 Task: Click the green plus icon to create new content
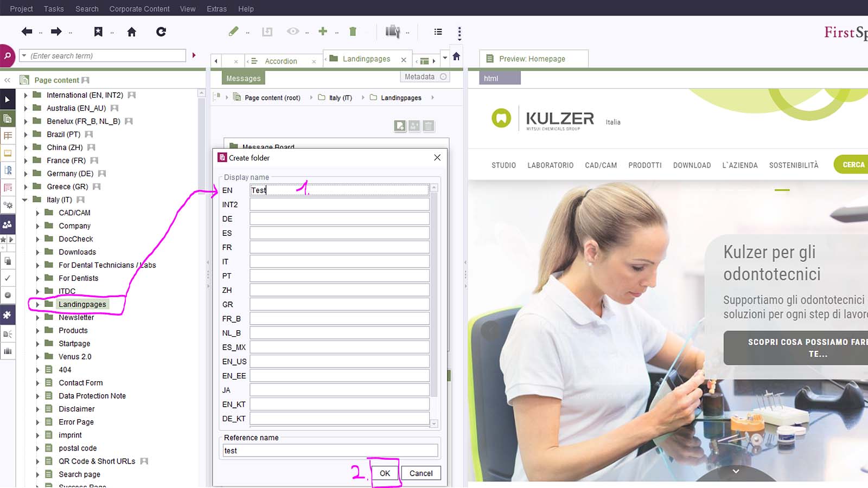(x=322, y=31)
